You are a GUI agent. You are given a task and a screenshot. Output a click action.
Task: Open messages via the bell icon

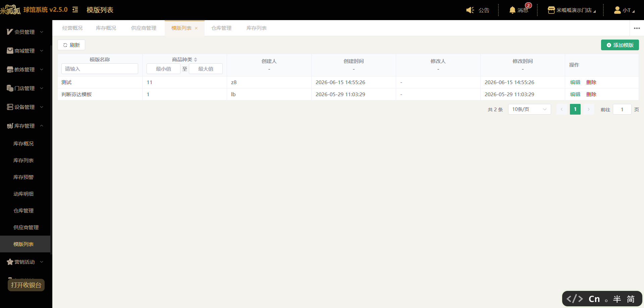(512, 10)
